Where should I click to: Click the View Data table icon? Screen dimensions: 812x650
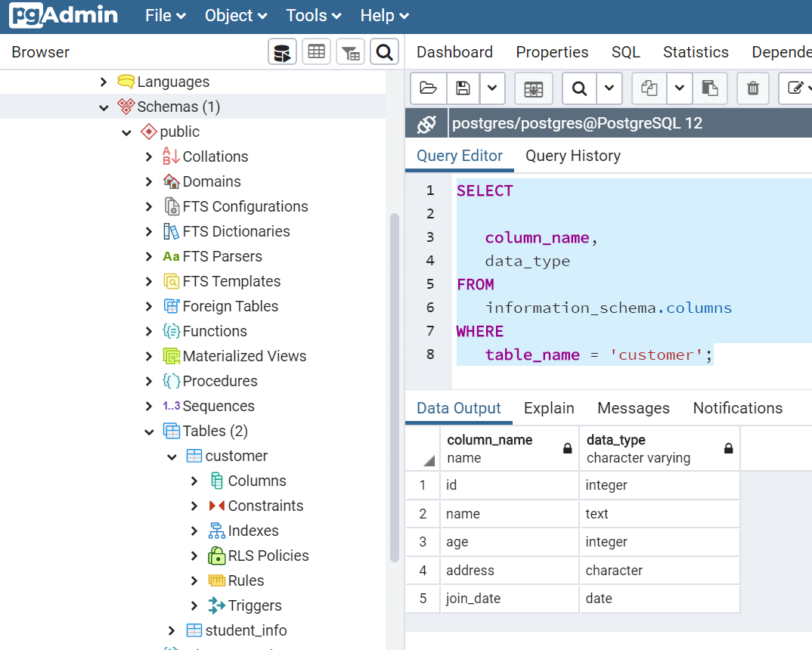[316, 52]
